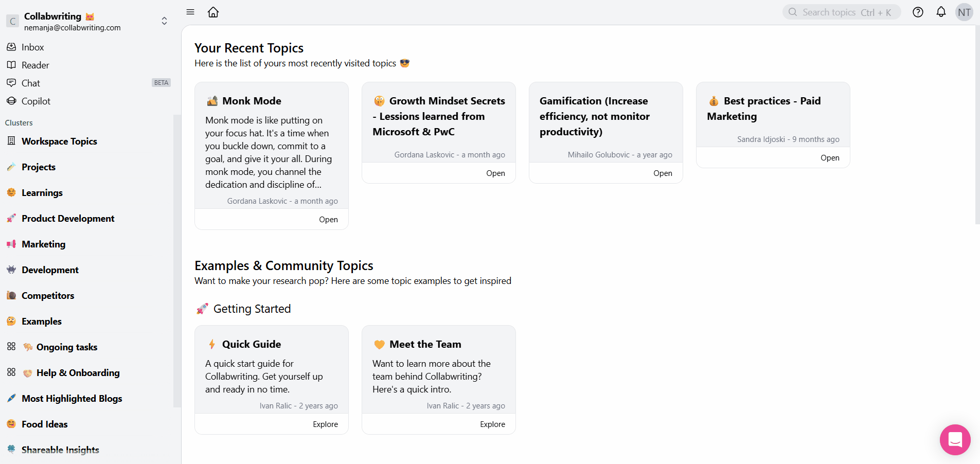Click the home icon in top bar
The width and height of the screenshot is (980, 464).
click(213, 12)
